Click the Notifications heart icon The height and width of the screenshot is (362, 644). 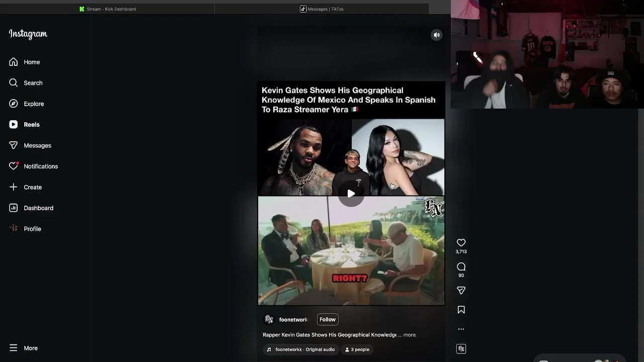pos(14,166)
